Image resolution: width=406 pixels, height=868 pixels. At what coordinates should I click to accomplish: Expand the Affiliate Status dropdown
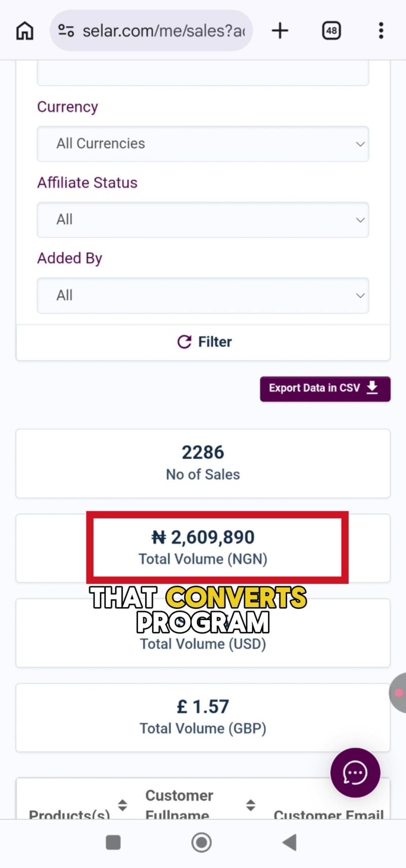coord(203,220)
